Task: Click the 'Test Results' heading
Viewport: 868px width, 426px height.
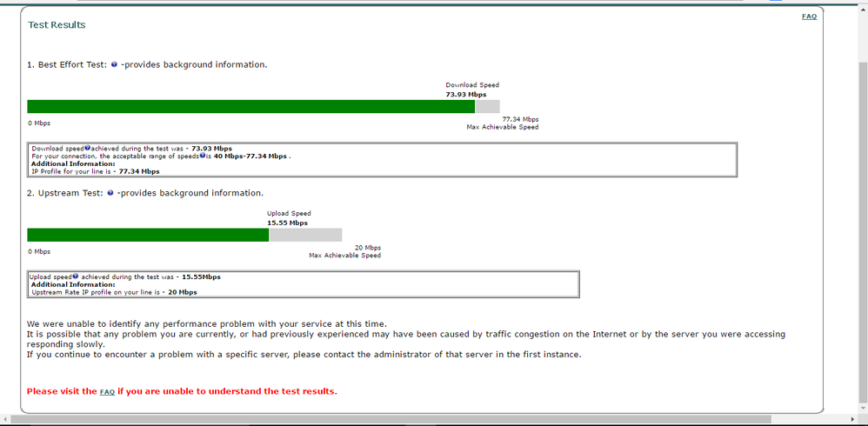Action: click(x=57, y=25)
